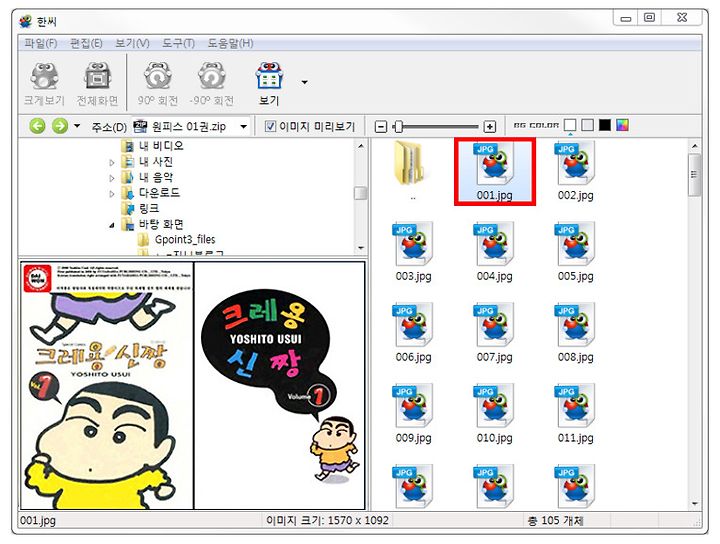The width and height of the screenshot is (720, 544).
Task: Select light gray background color swatch
Action: click(x=587, y=125)
